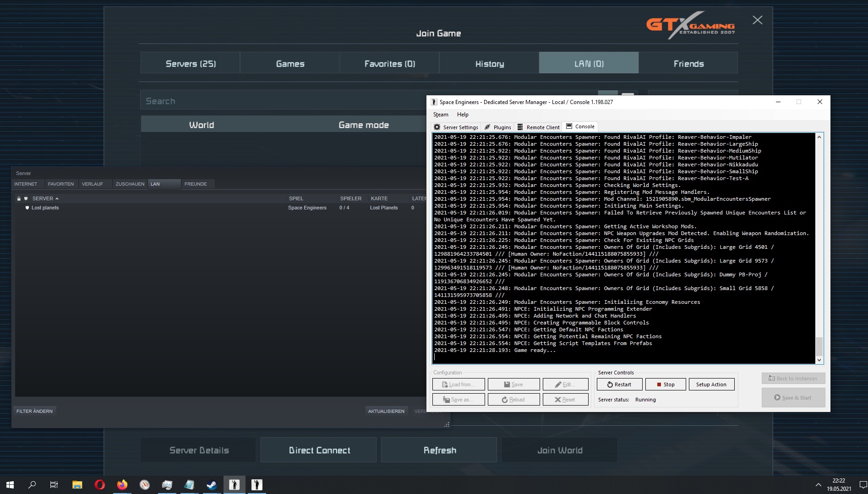This screenshot has height=494, width=868.
Task: Show hidden system tray icons
Action: click(x=818, y=484)
